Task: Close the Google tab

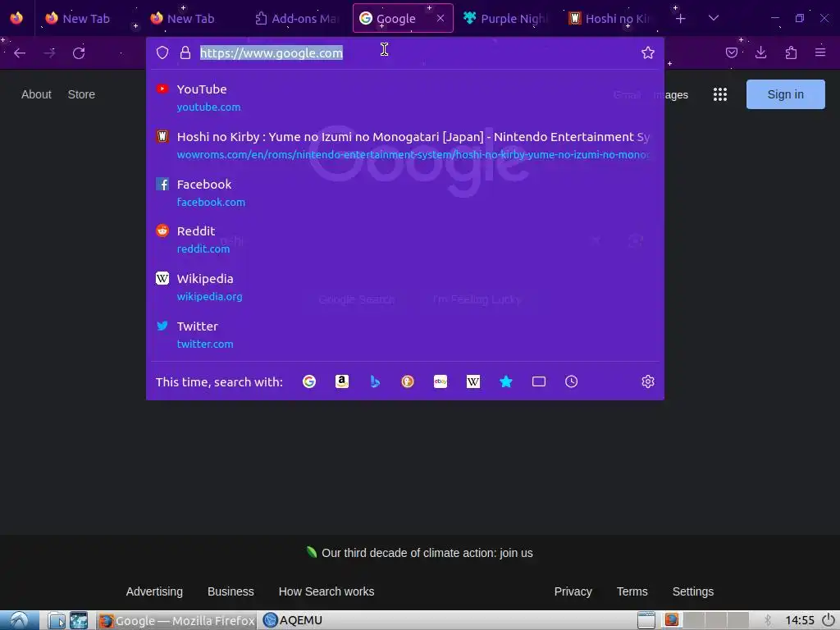Action: click(x=441, y=18)
